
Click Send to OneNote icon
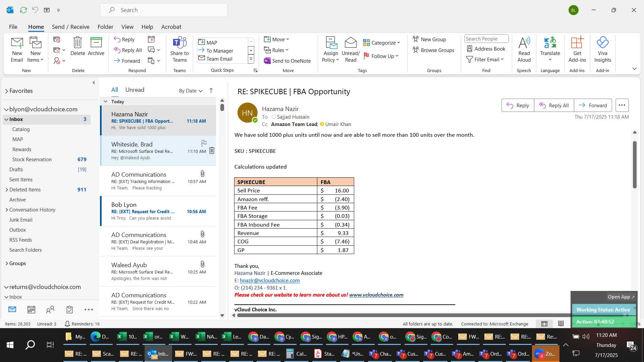pyautogui.click(x=267, y=61)
